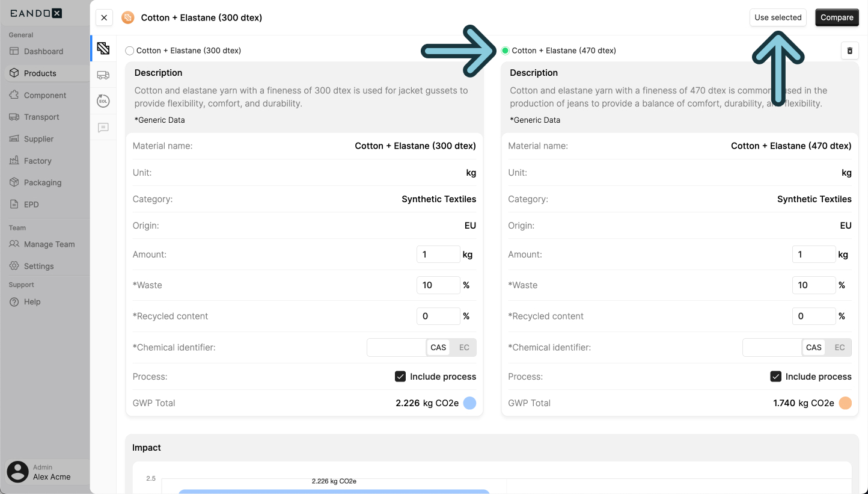Switch the chemical identifier to EC

pyautogui.click(x=463, y=347)
